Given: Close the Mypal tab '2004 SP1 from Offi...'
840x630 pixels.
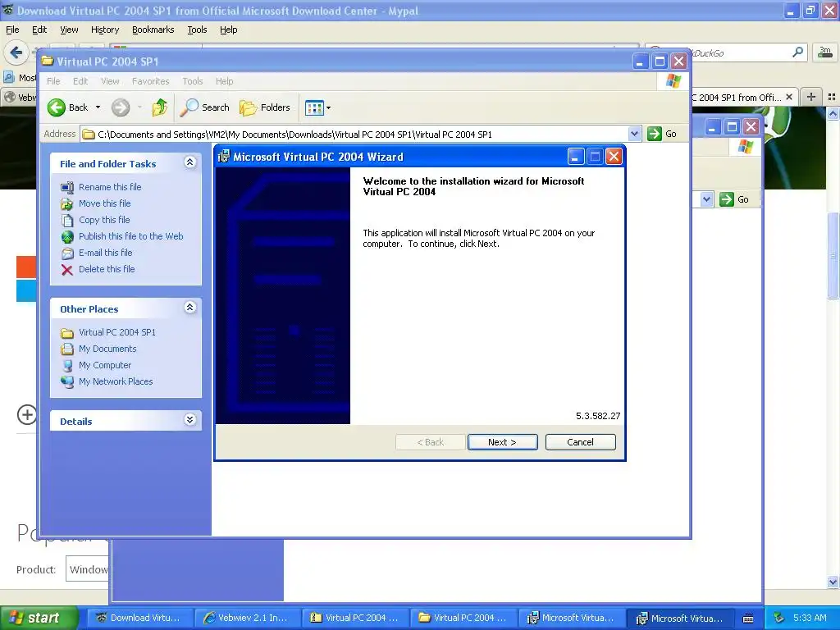Looking at the screenshot, I should click(x=788, y=97).
